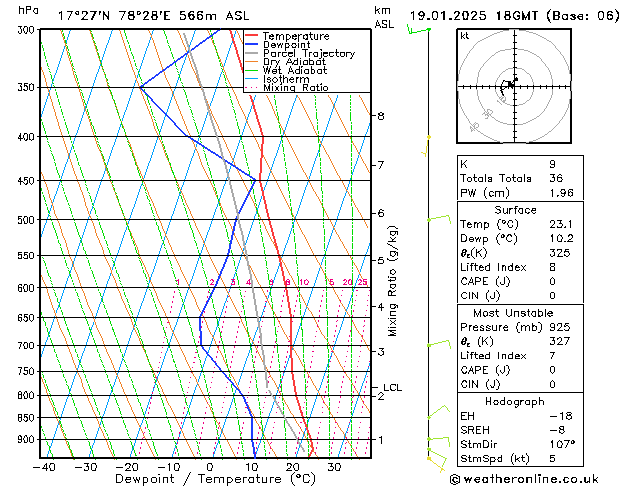Select the 300 hPa pressure label
Viewport: 629px width, 486px height.
[28, 30]
